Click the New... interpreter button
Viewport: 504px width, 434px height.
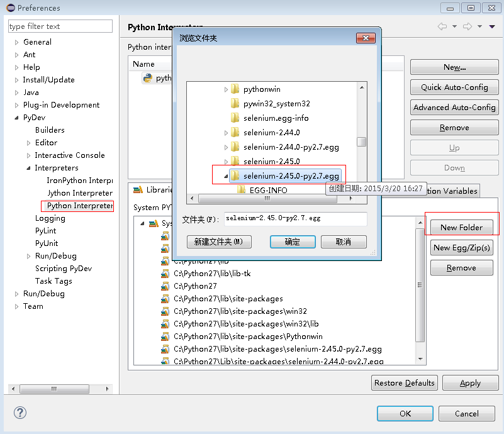[x=454, y=67]
